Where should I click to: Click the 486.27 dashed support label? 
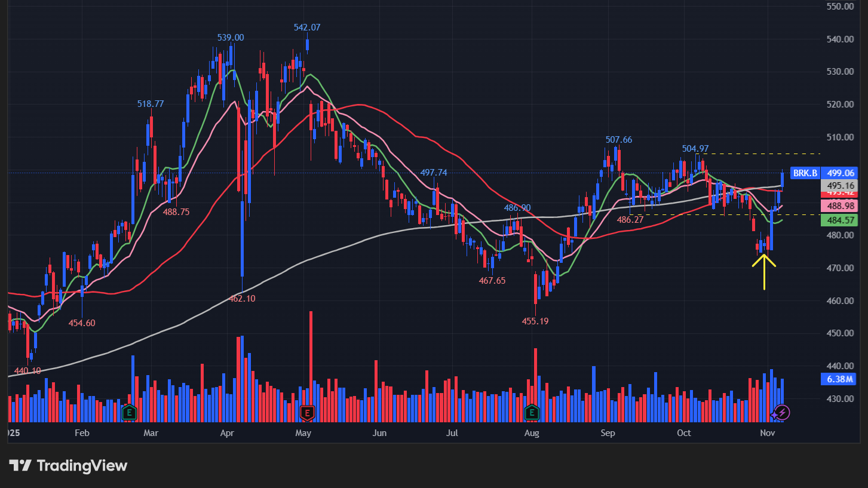(630, 220)
